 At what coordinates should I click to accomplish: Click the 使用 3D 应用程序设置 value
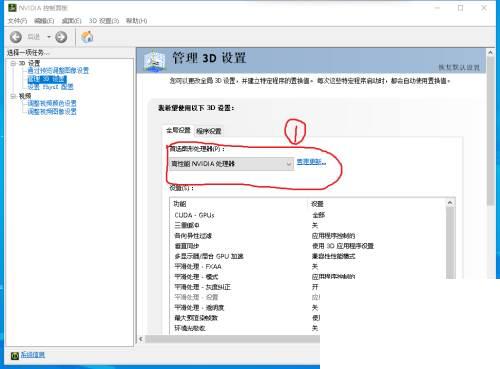pos(343,246)
